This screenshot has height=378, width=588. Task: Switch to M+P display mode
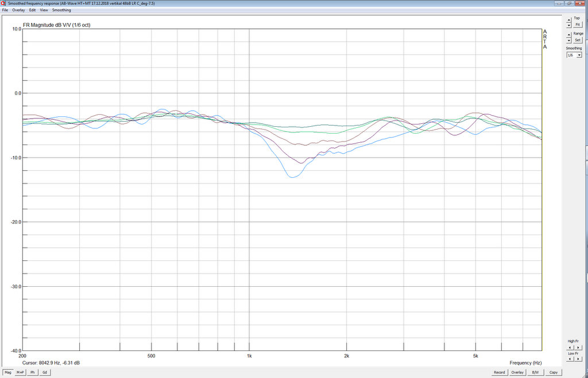(21, 372)
